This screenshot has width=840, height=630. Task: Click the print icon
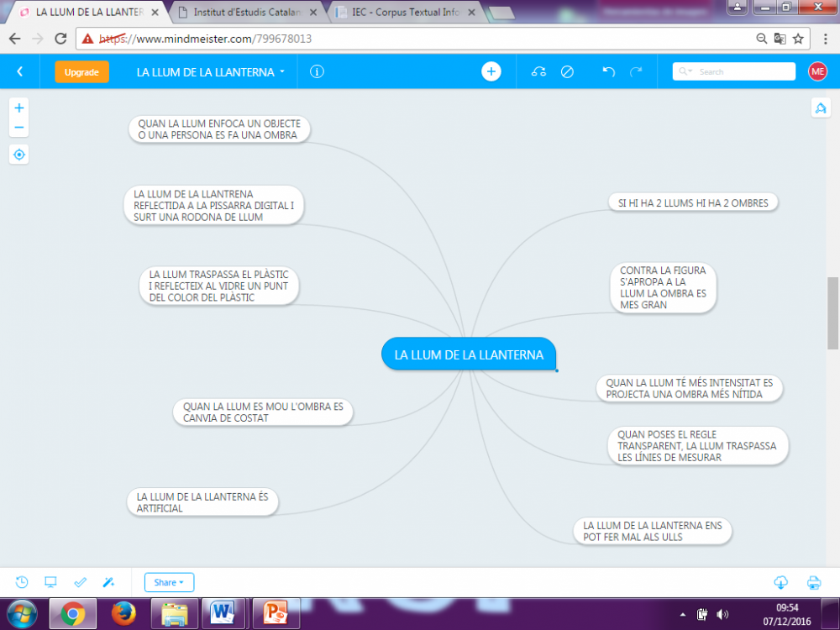pos(813,582)
